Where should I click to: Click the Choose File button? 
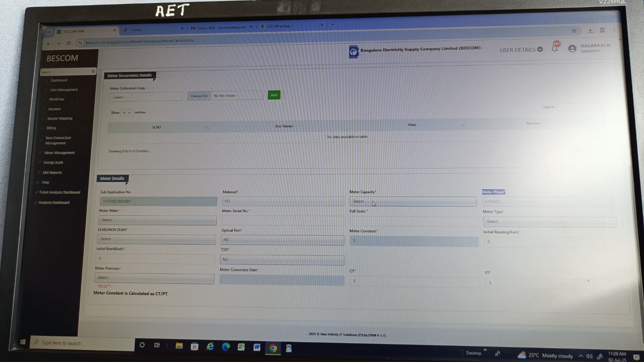point(199,96)
